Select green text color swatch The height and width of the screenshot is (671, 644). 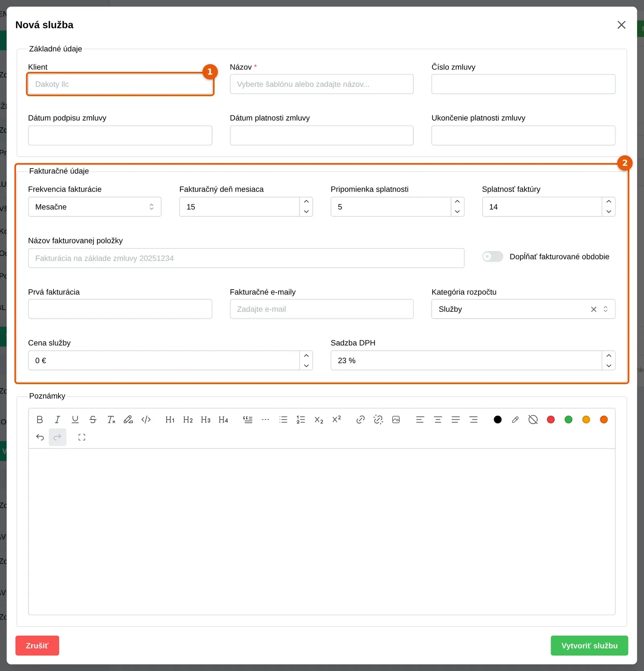[x=568, y=420]
